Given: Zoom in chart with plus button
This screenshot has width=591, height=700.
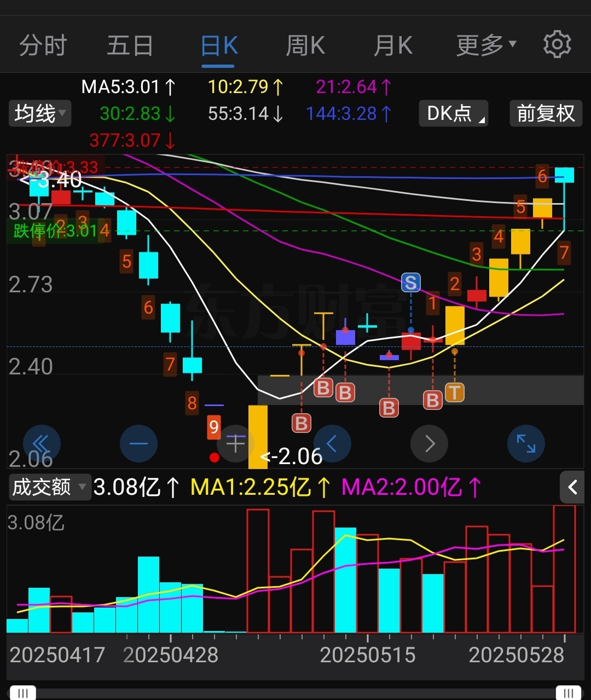Looking at the screenshot, I should (x=236, y=443).
